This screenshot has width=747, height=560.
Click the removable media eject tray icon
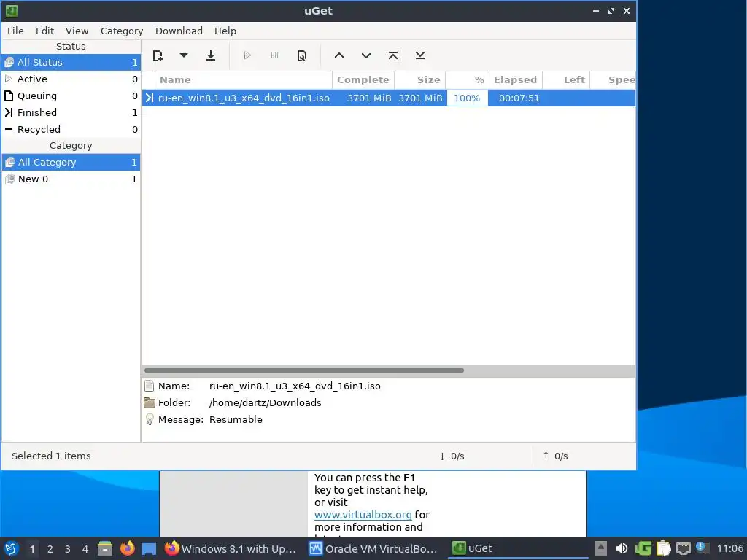click(x=601, y=548)
